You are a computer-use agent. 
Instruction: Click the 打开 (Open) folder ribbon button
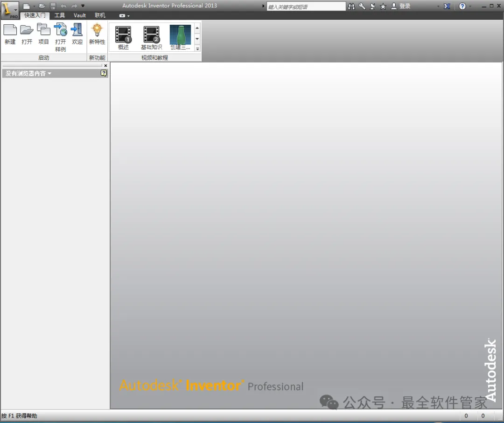(x=27, y=35)
